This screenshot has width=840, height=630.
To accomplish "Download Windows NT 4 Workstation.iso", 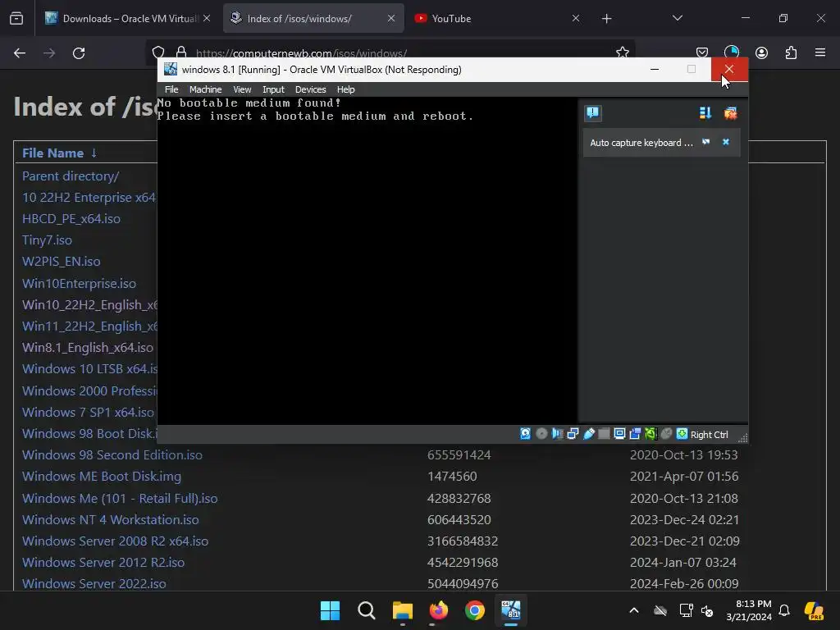I will 111,519.
